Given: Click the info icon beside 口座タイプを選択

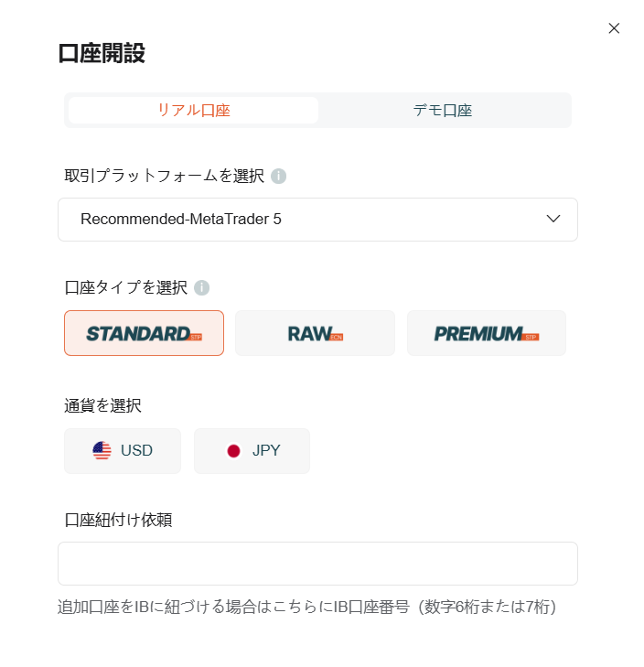Looking at the screenshot, I should (201, 287).
